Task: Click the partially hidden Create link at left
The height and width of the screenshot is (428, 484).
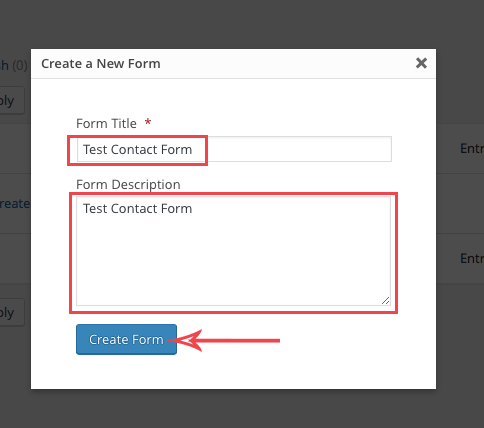Action: [x=15, y=203]
